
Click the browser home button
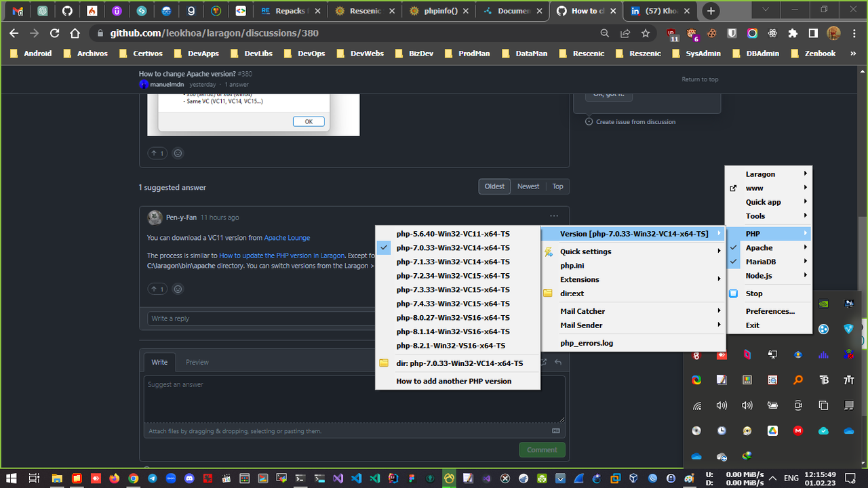coord(76,33)
